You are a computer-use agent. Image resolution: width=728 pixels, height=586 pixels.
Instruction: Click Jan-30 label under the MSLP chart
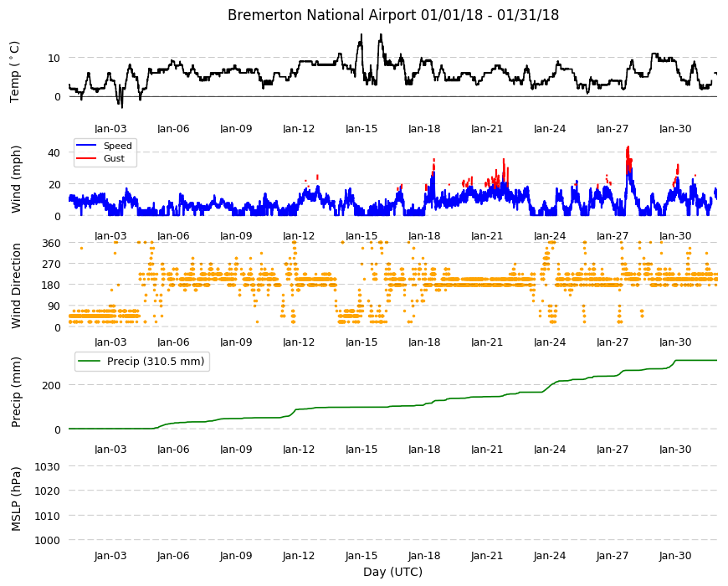675,556
